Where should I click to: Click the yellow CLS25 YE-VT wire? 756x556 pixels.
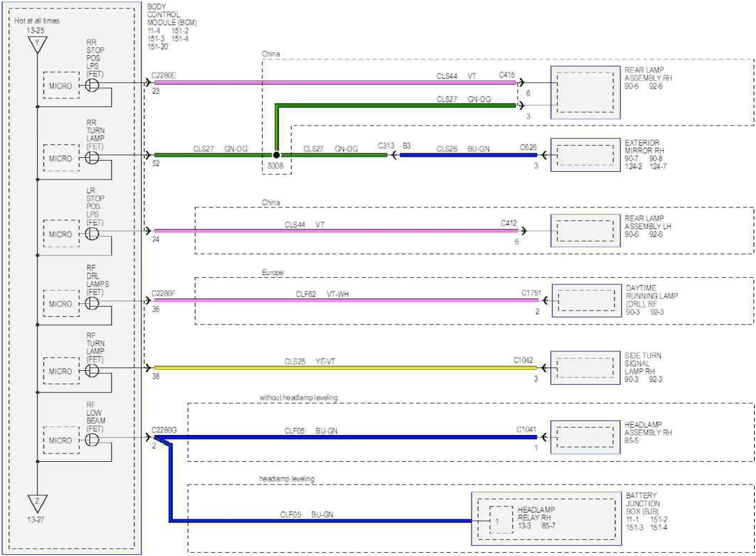point(345,368)
